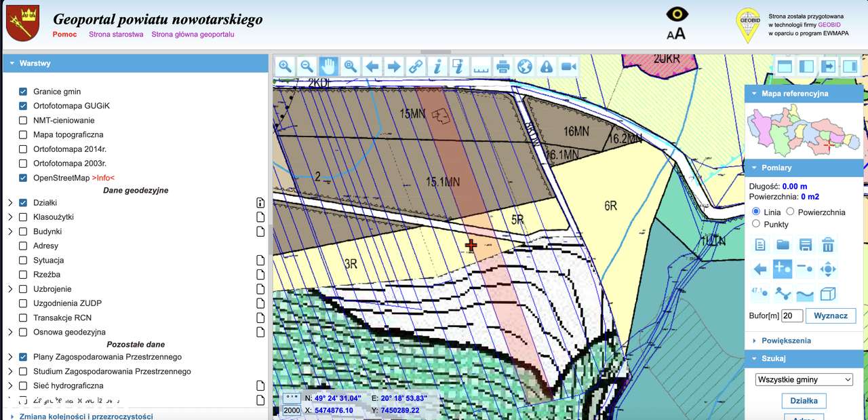Expand the Klasoużytki layer group
The image size is (868, 420).
(x=10, y=217)
